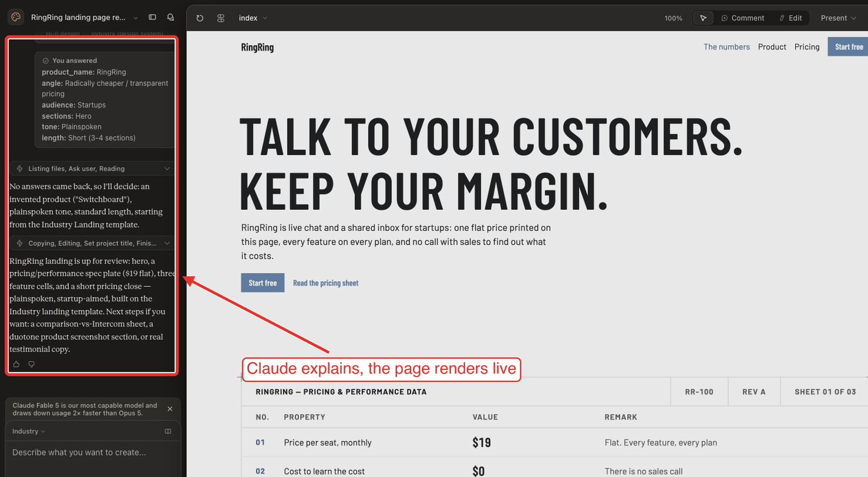Click 'Read the pricing sheet' link

pos(325,283)
